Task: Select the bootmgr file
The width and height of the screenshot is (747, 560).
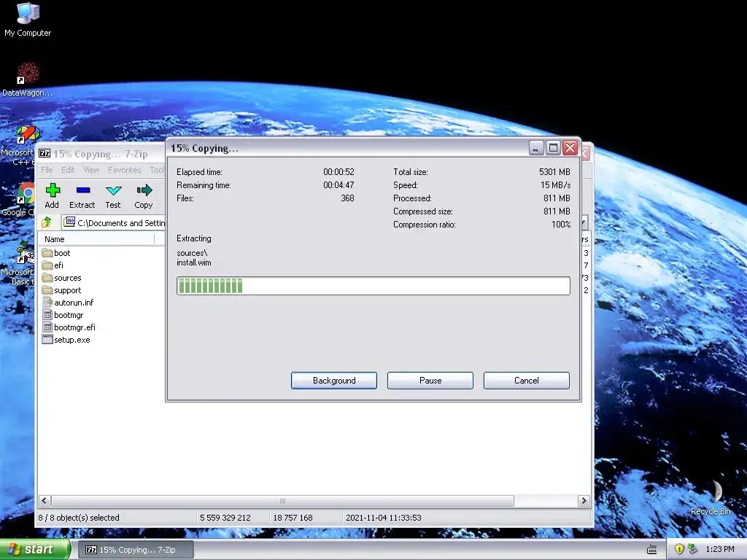Action: click(63, 315)
